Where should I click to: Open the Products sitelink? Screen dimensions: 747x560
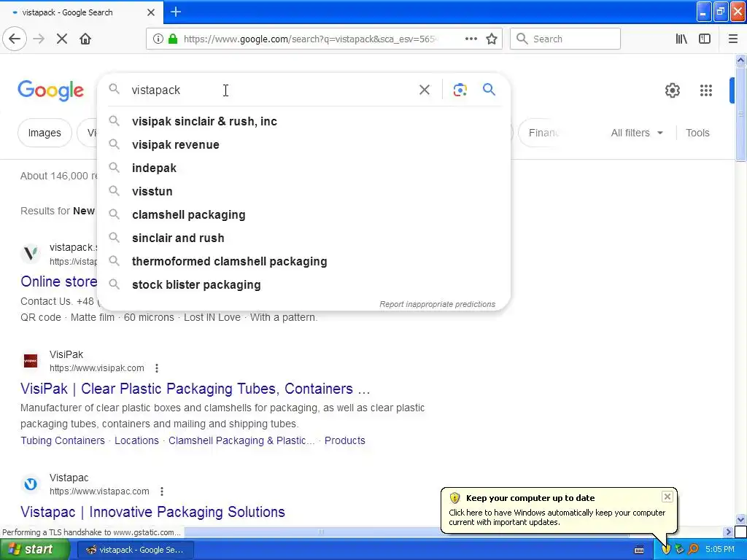point(345,440)
